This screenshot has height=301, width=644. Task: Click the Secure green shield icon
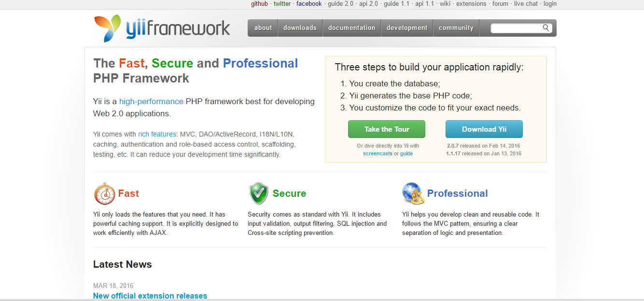259,194
